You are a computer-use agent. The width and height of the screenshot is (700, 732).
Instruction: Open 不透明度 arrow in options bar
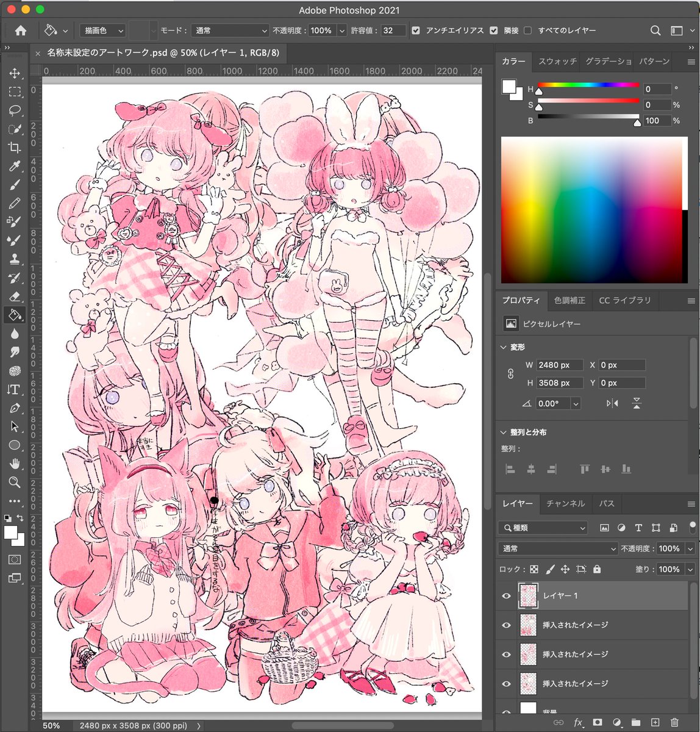coord(342,30)
